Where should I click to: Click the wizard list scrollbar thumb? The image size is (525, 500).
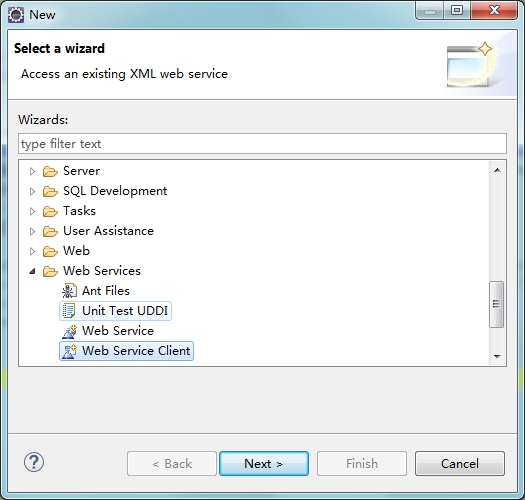pyautogui.click(x=496, y=304)
